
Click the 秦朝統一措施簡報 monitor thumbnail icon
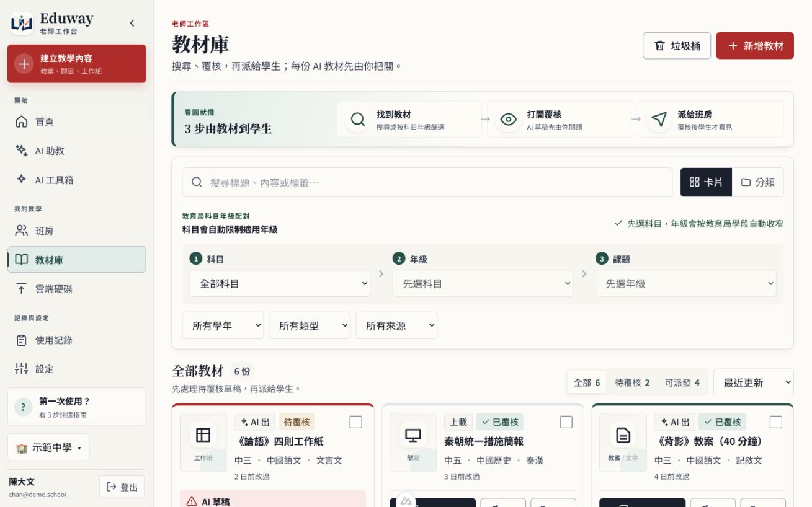coord(413,435)
